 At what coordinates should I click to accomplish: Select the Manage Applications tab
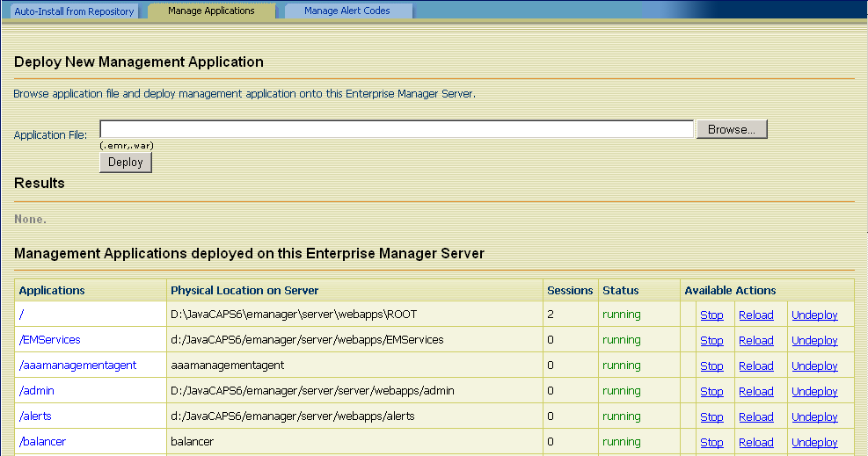[211, 11]
